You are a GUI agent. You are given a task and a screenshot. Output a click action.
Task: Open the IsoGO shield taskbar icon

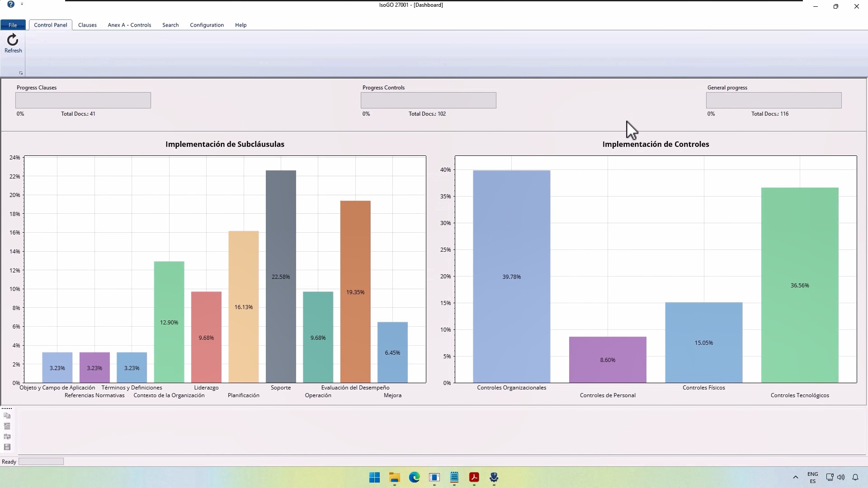click(494, 478)
